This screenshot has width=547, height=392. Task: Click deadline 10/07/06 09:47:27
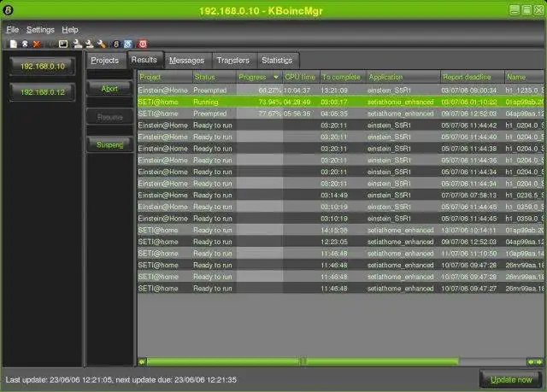coord(469,289)
